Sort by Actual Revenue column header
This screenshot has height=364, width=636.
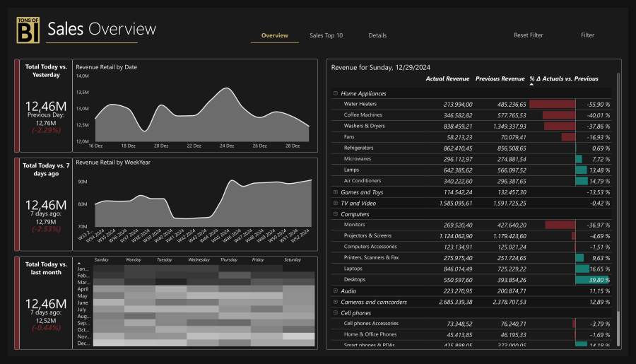click(x=447, y=78)
